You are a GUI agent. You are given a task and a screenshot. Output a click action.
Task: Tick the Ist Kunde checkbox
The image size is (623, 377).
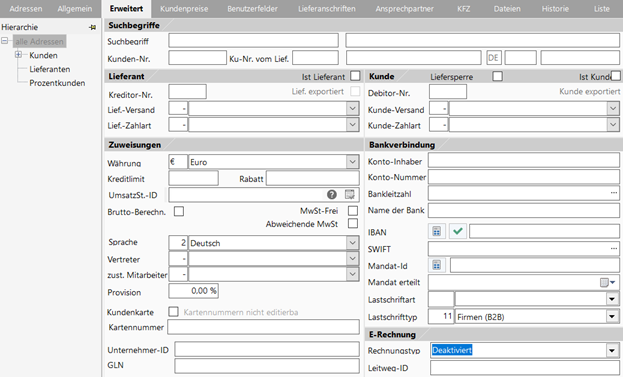[616, 76]
